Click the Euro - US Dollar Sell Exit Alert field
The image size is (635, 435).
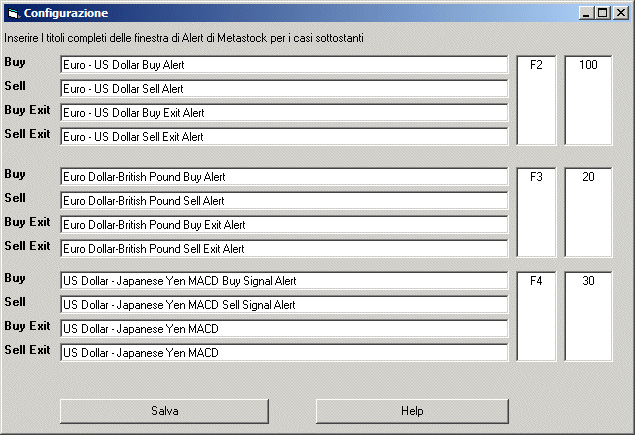point(284,137)
